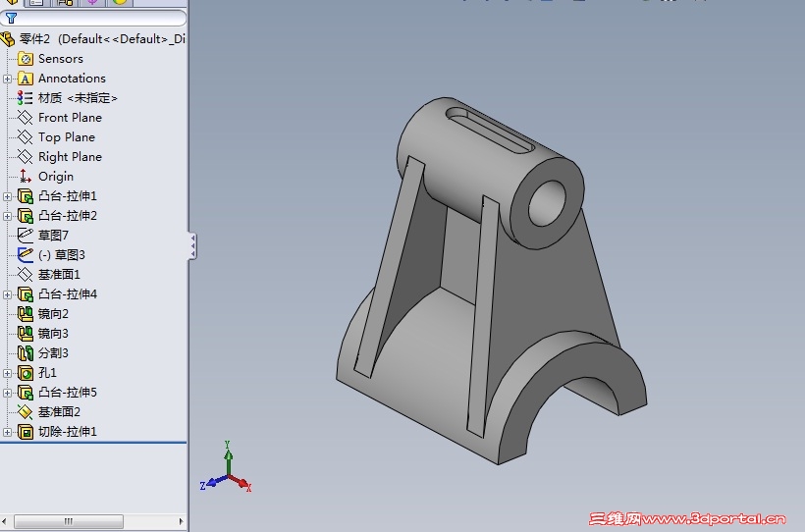
Task: Select the 基准面1 label
Action: coord(59,274)
